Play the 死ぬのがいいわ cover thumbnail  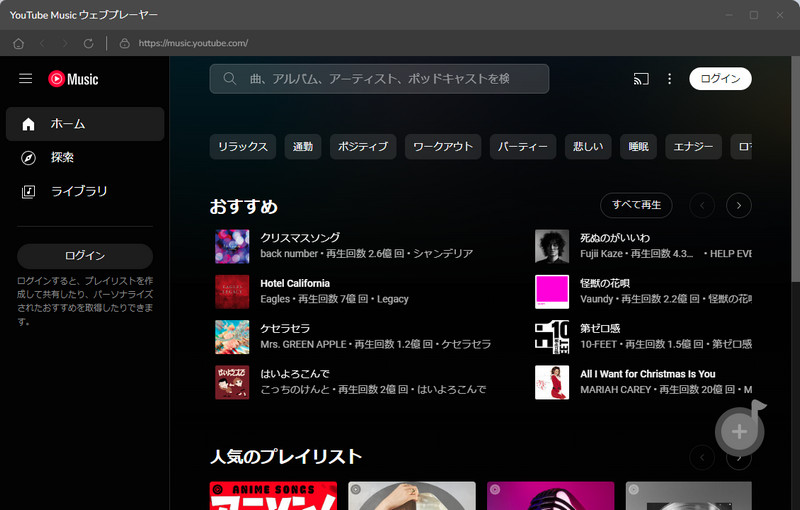coord(552,246)
